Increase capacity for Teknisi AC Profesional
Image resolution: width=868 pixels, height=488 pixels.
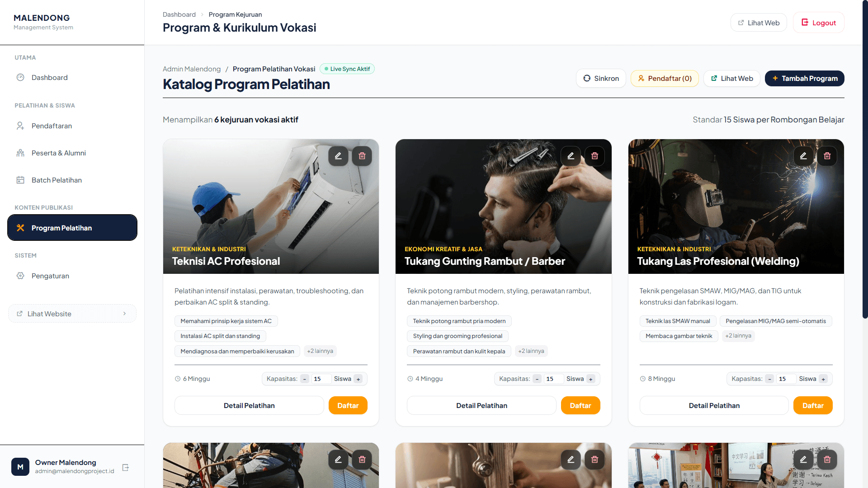click(359, 379)
